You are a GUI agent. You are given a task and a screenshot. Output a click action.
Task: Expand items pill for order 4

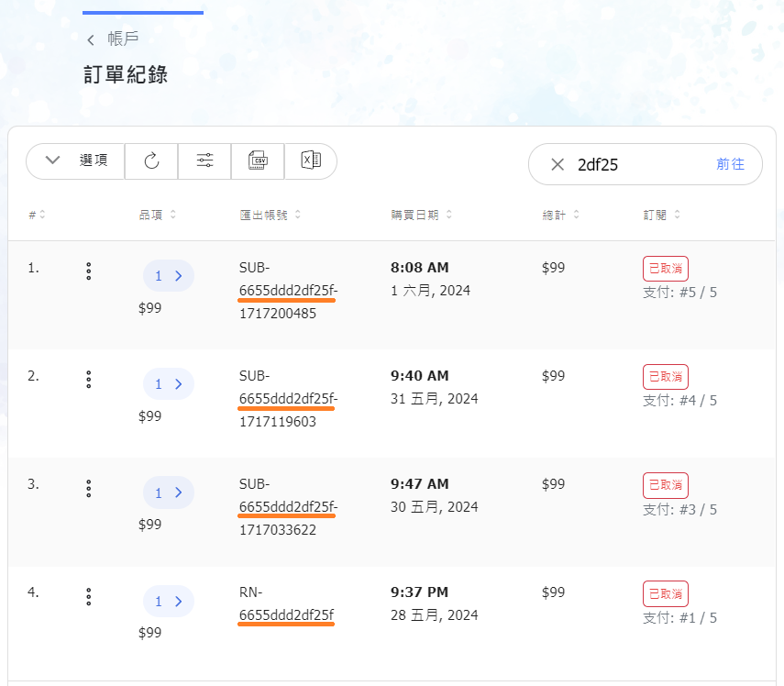tap(169, 601)
